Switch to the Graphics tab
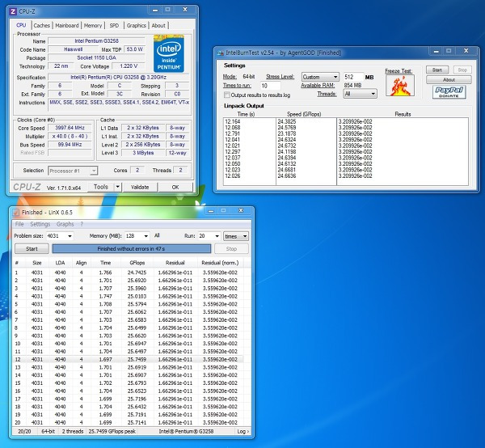 coord(136,25)
